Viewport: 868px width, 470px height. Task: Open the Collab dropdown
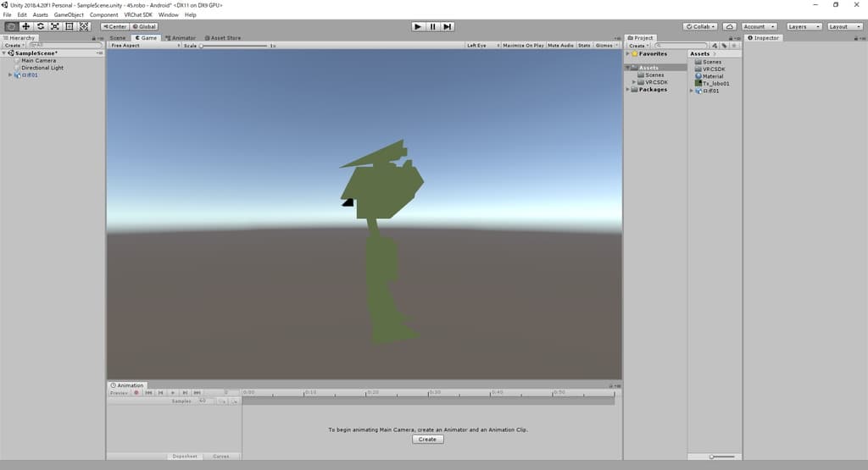click(x=700, y=26)
